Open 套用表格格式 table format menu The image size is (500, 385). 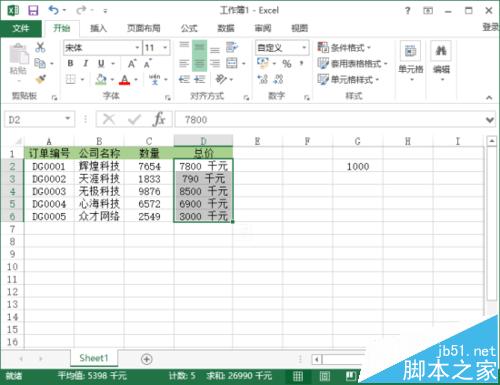[x=352, y=63]
